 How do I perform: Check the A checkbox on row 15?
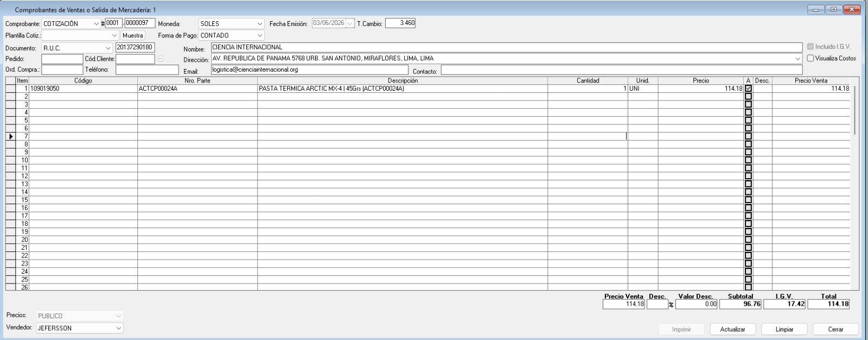[749, 200]
